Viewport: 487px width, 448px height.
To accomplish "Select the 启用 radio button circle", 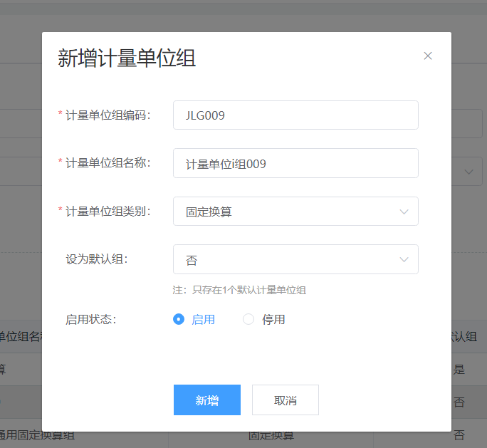I will 179,320.
